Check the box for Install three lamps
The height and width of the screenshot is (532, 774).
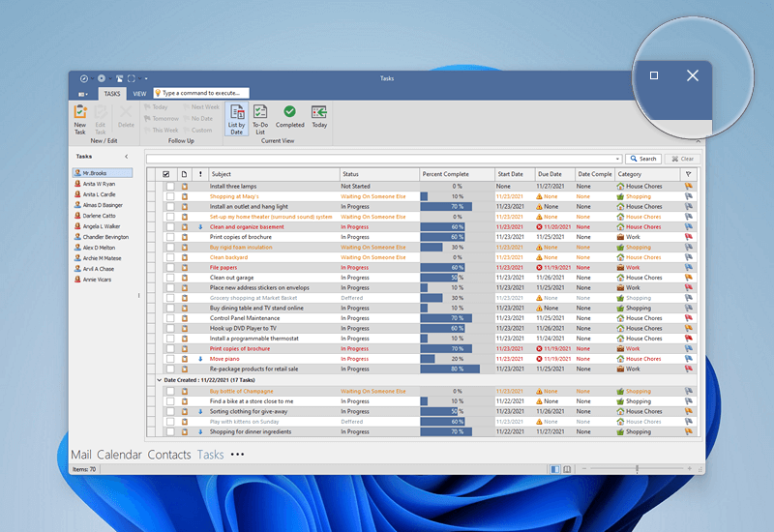(x=169, y=186)
